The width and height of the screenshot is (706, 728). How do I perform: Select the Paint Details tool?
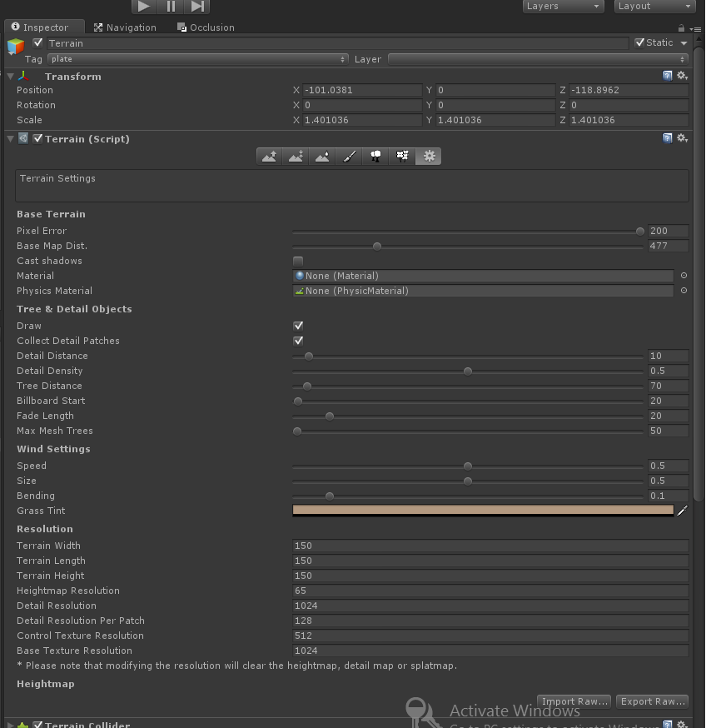click(x=402, y=156)
